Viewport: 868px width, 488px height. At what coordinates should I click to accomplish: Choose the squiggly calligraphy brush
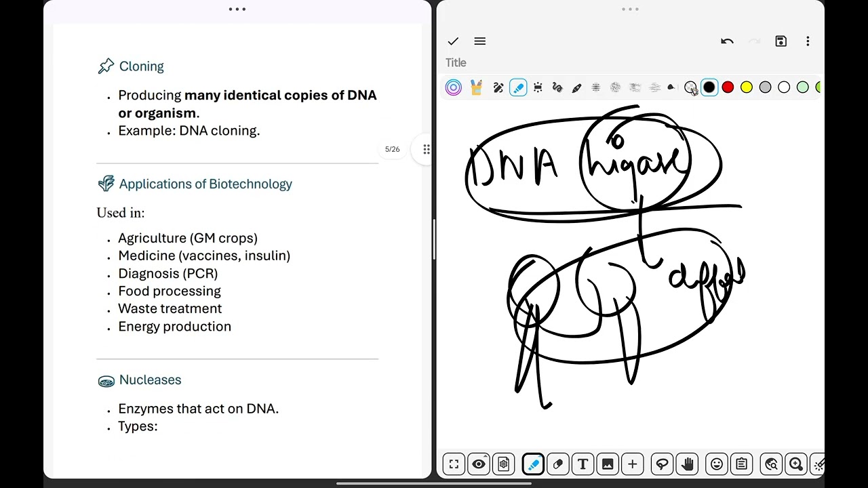click(557, 87)
